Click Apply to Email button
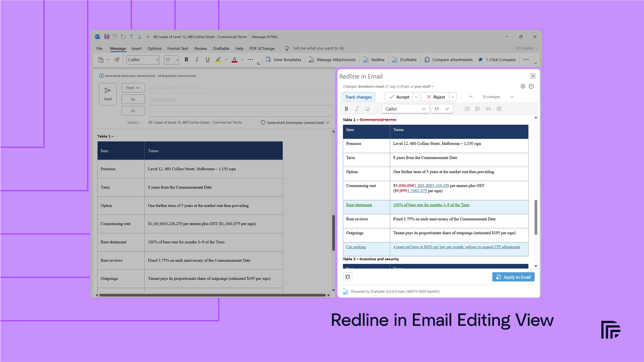Image resolution: width=644 pixels, height=362 pixels. coord(513,277)
